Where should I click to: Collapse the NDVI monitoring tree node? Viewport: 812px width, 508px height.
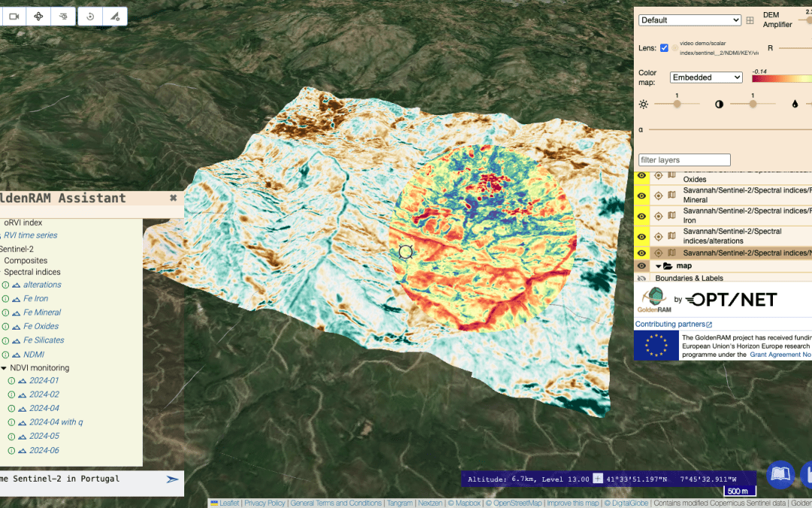coord(4,368)
